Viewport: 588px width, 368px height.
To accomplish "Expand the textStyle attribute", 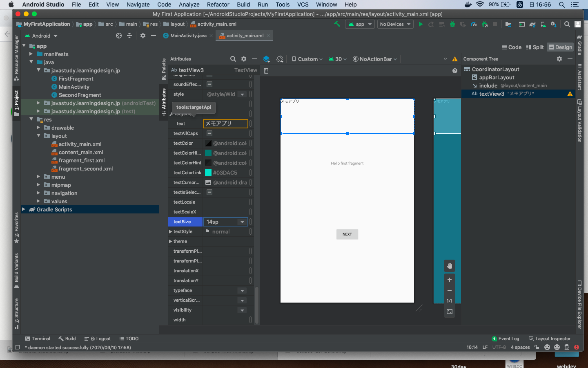I will [x=171, y=231].
